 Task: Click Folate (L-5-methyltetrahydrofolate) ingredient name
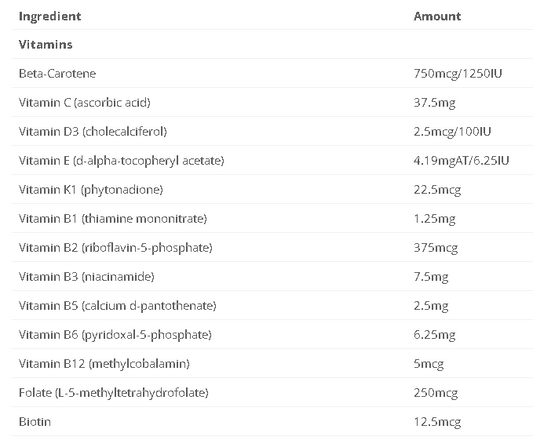point(114,393)
